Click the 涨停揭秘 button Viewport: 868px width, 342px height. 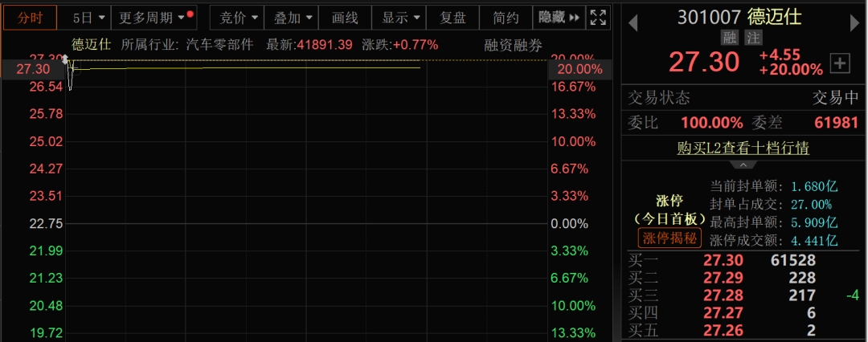point(670,238)
